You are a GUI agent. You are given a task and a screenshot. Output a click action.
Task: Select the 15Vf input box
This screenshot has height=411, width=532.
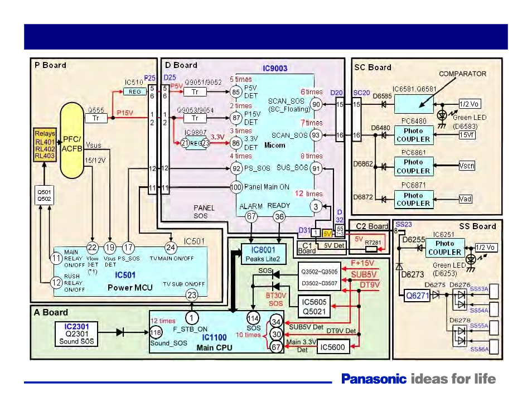tap(467, 135)
